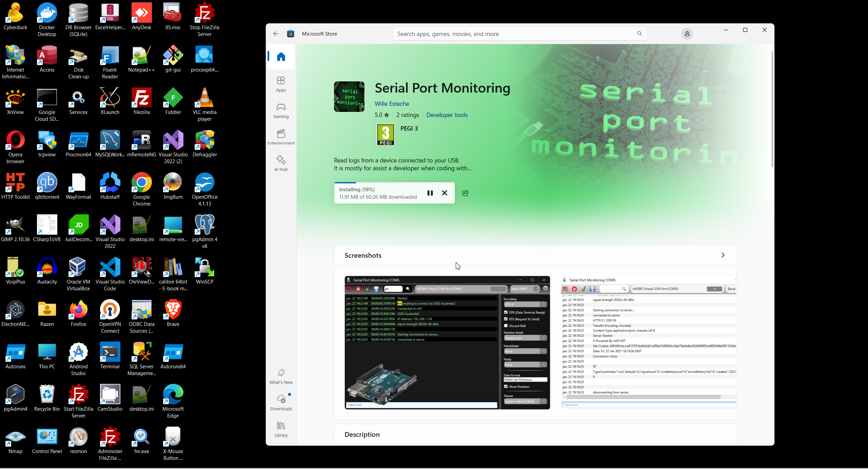Open the Developer tools category link
This screenshot has height=469, width=868.
[x=447, y=115]
